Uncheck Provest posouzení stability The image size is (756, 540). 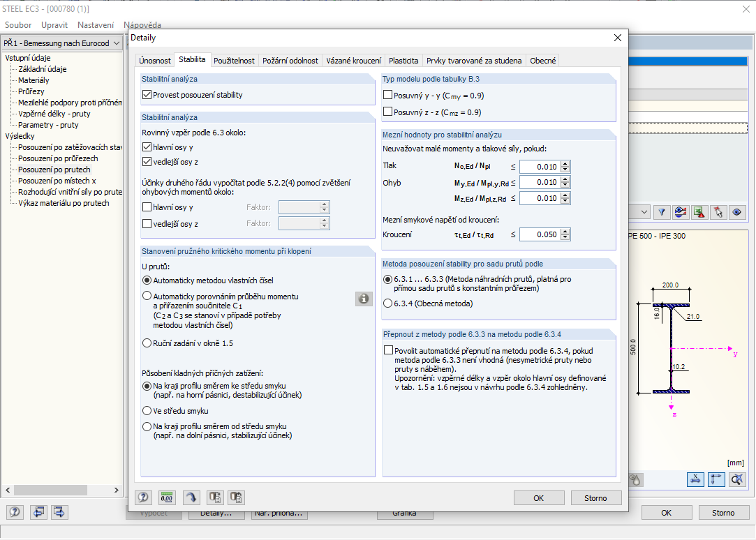pyautogui.click(x=147, y=95)
